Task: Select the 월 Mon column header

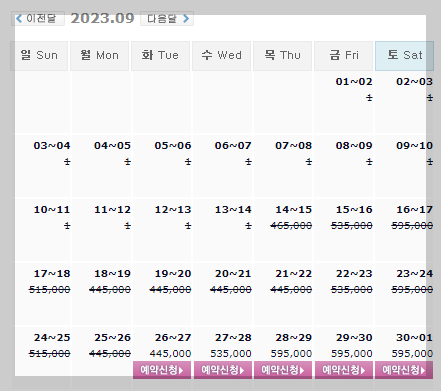Action: tap(99, 56)
